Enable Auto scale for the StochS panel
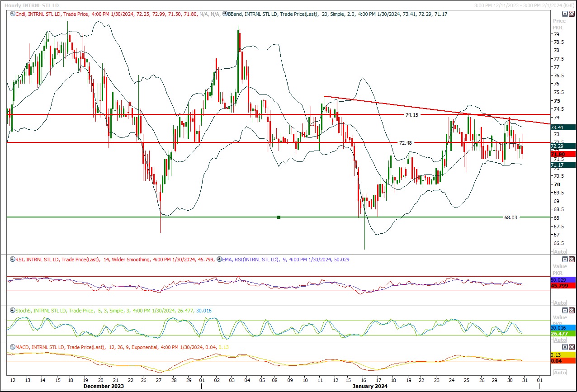 (x=559, y=340)
